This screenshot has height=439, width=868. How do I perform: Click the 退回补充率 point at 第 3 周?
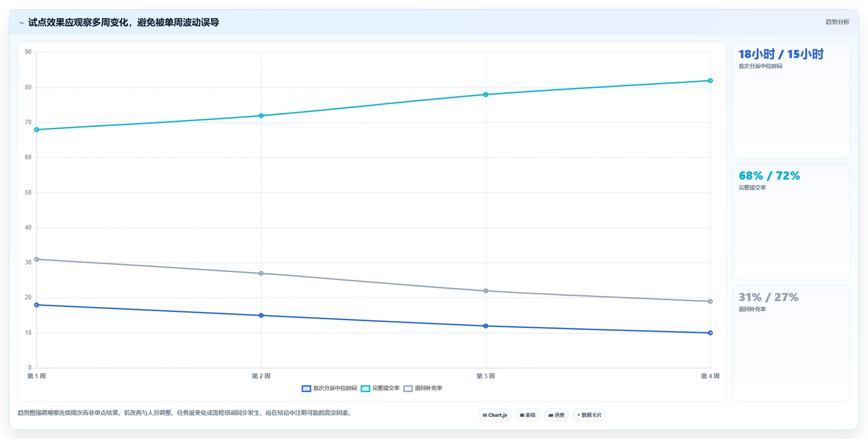pos(486,291)
